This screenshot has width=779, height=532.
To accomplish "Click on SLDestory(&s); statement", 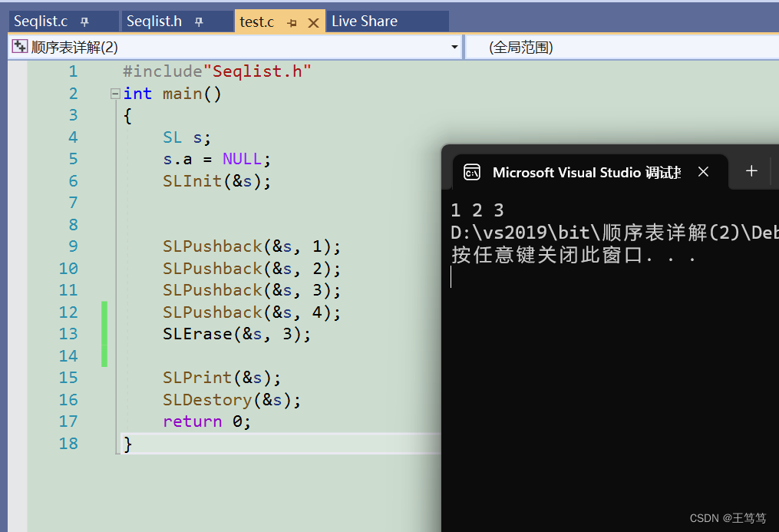I will 232,400.
